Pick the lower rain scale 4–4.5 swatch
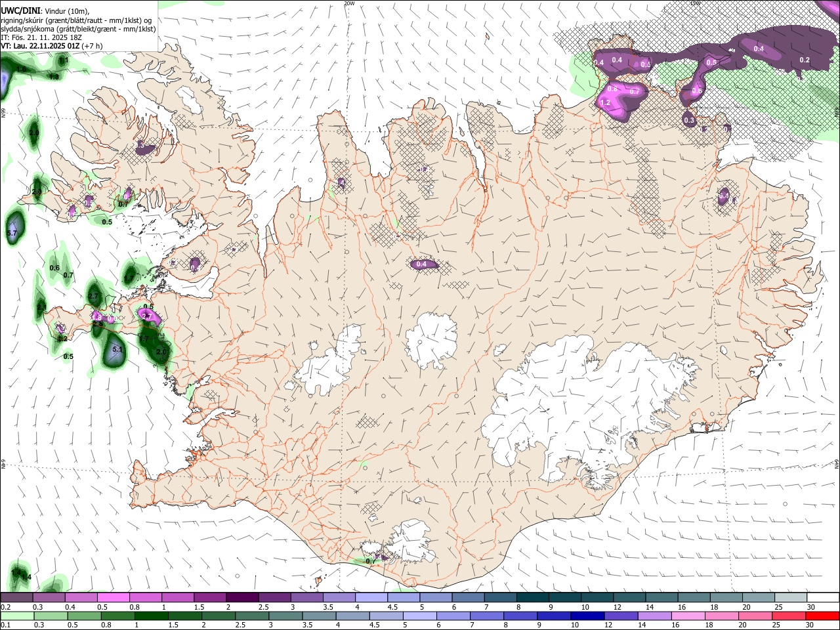Image resolution: width=840 pixels, height=630 pixels. coord(352,616)
